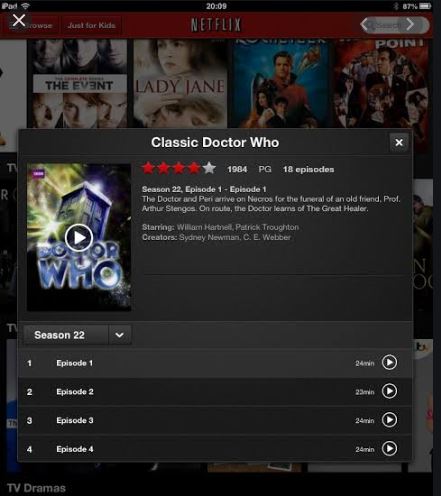The width and height of the screenshot is (441, 496).
Task: Rate the show one star via first star
Action: 148,168
